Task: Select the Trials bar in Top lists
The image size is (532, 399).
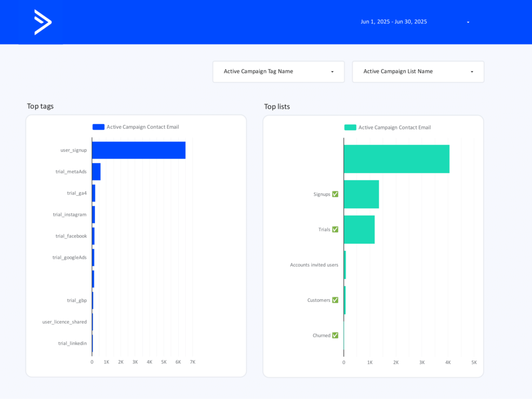Action: (x=359, y=230)
